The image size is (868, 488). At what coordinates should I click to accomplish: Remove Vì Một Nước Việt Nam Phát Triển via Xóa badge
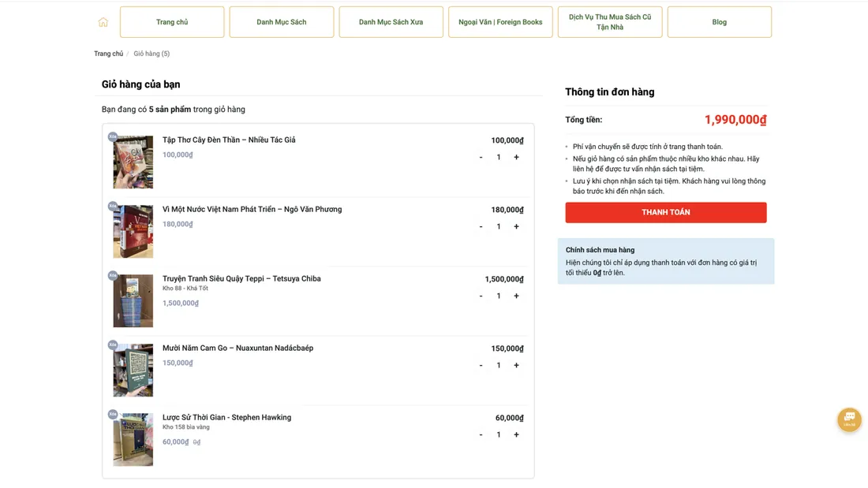pos(113,206)
